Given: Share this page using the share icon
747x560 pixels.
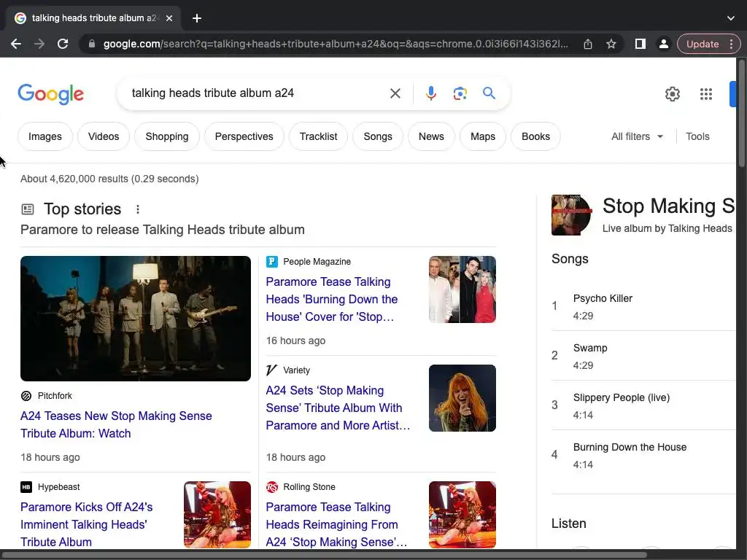Looking at the screenshot, I should (588, 44).
